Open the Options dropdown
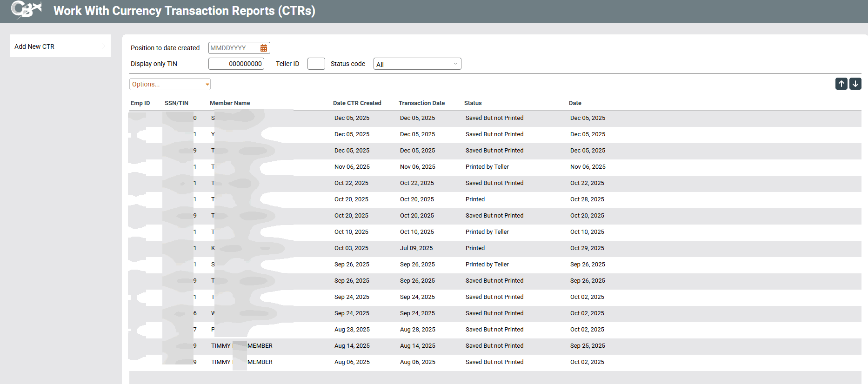This screenshot has width=868, height=384. tap(170, 84)
